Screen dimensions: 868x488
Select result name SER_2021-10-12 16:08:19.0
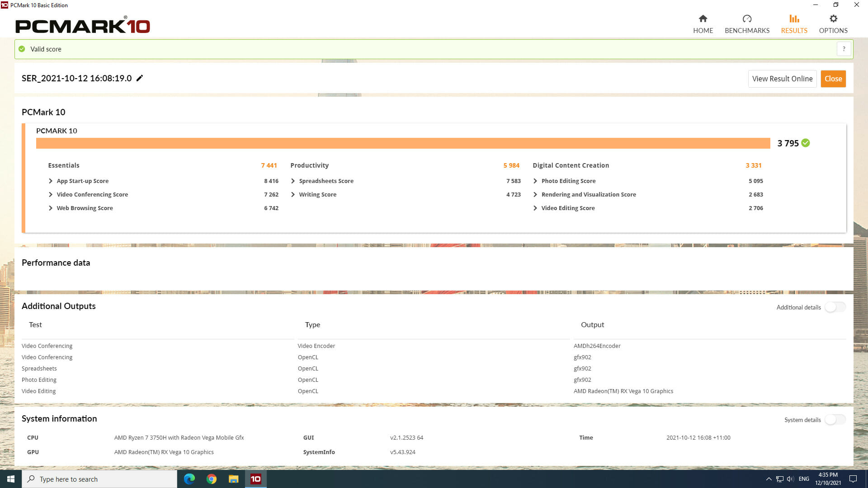(x=77, y=78)
